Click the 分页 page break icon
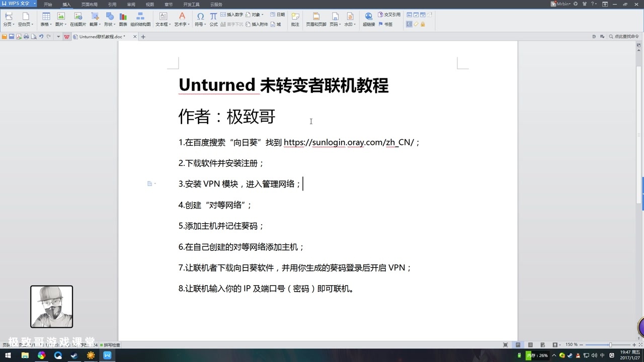This screenshot has width=644, height=362. [8, 16]
